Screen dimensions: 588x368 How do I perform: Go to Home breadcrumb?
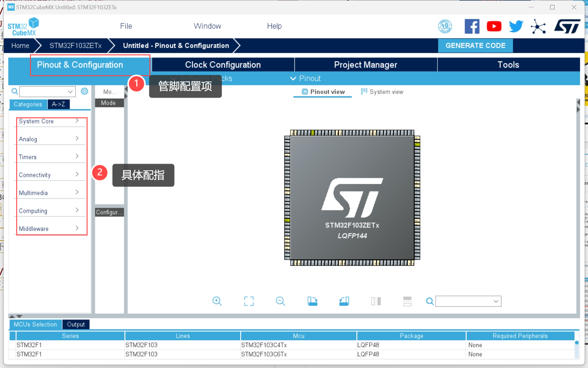coord(20,45)
